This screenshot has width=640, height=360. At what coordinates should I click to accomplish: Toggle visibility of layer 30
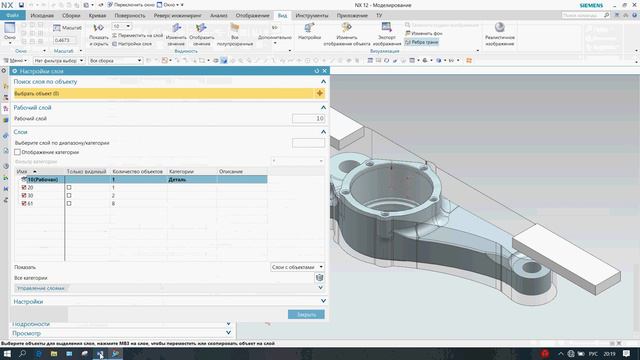click(24, 196)
